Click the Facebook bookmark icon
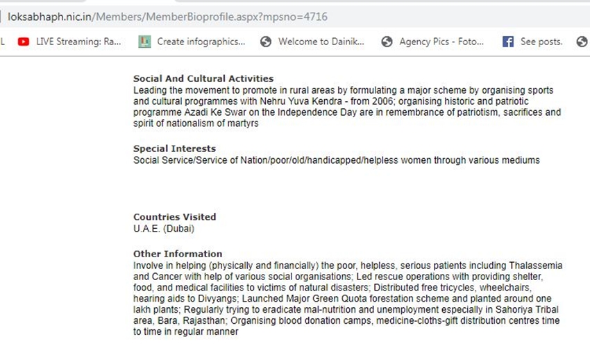Viewport: 590px width, 364px height. point(508,42)
